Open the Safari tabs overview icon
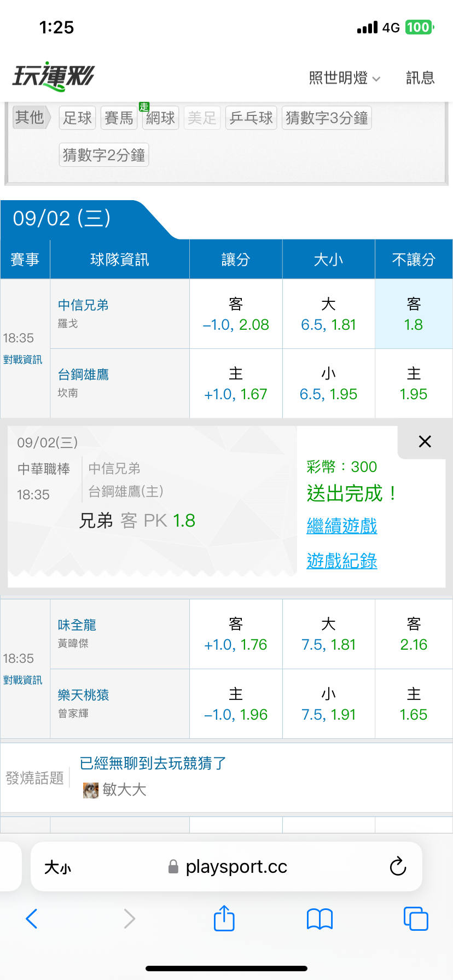 (416, 919)
